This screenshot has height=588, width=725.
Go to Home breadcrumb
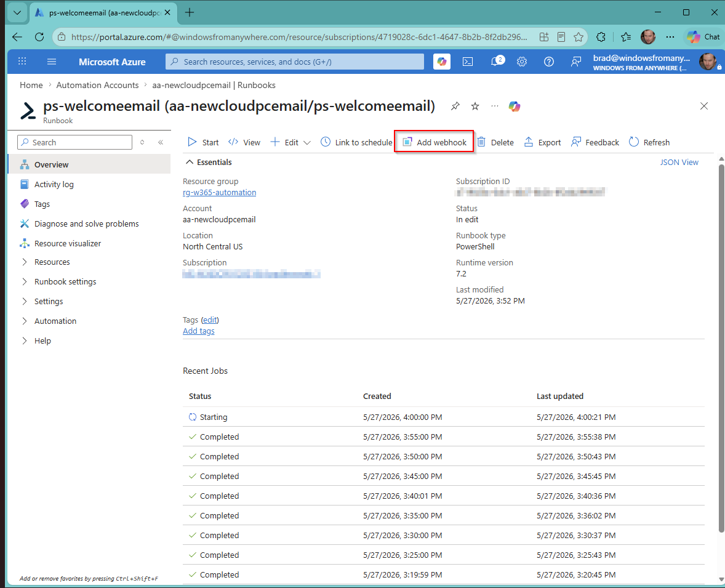[31, 85]
